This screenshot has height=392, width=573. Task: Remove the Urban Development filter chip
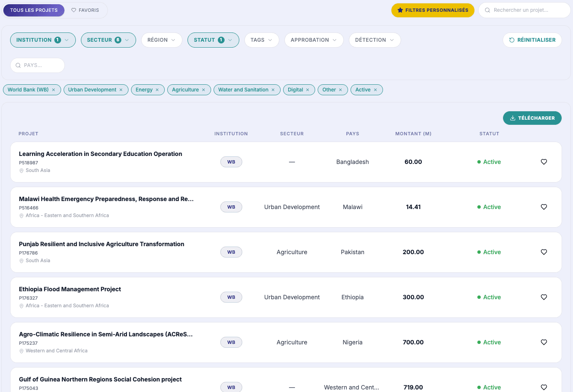[x=121, y=90]
